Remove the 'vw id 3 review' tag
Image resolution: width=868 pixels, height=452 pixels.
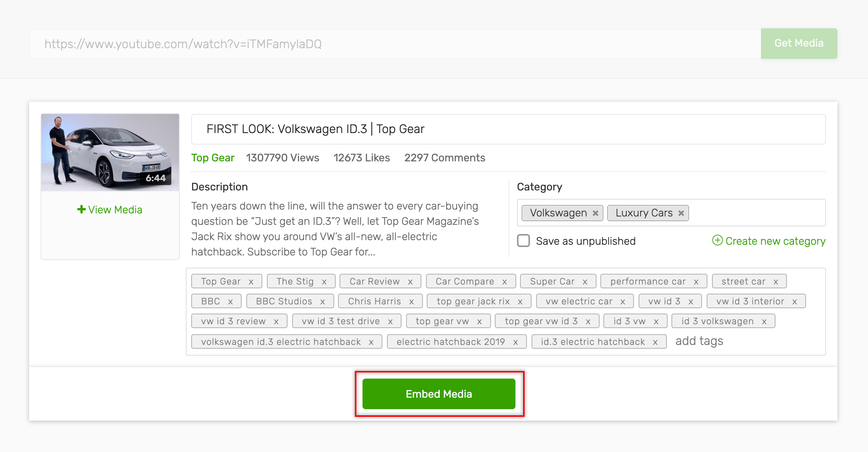[276, 322]
